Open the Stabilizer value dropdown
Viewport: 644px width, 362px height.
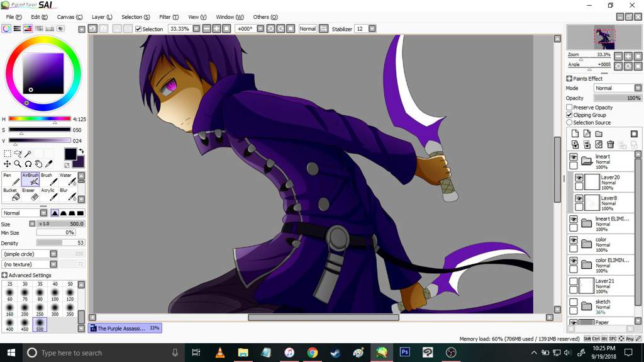point(372,29)
